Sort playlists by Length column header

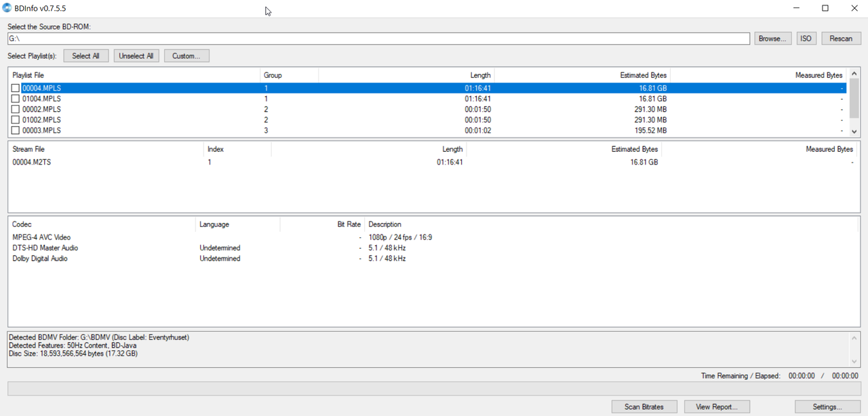point(406,75)
